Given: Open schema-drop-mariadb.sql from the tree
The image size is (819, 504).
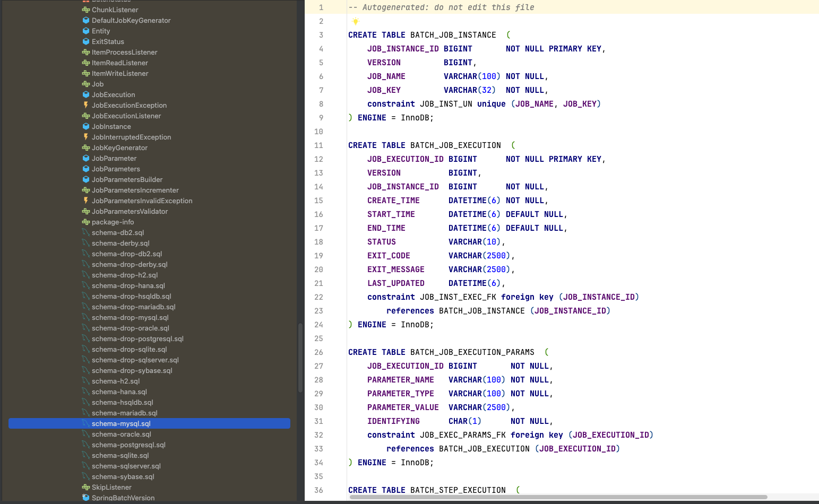Looking at the screenshot, I should 134,307.
